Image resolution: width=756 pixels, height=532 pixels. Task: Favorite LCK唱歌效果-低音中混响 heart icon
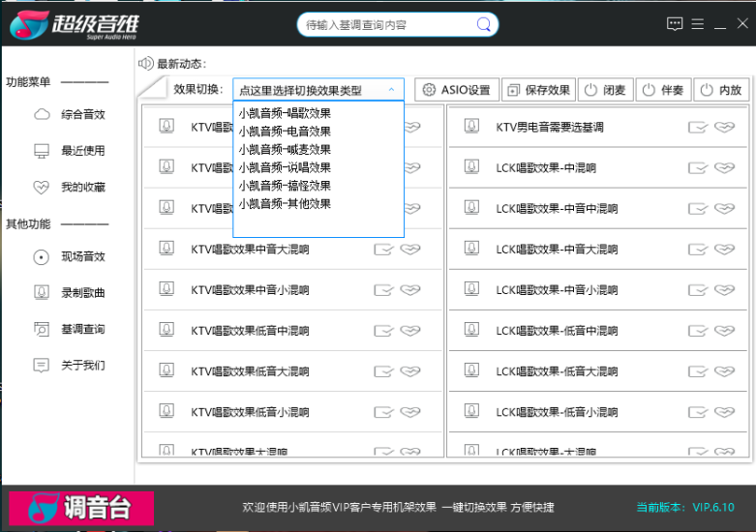[x=724, y=330]
